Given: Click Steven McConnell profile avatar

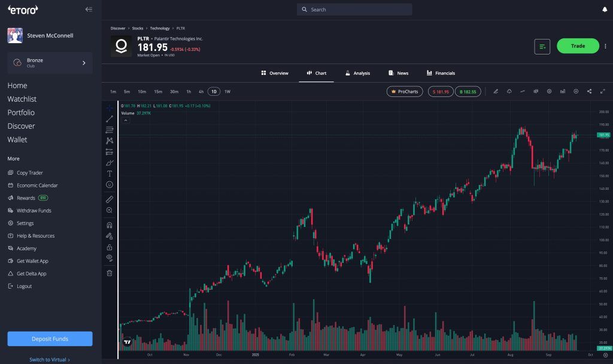Looking at the screenshot, I should point(15,35).
